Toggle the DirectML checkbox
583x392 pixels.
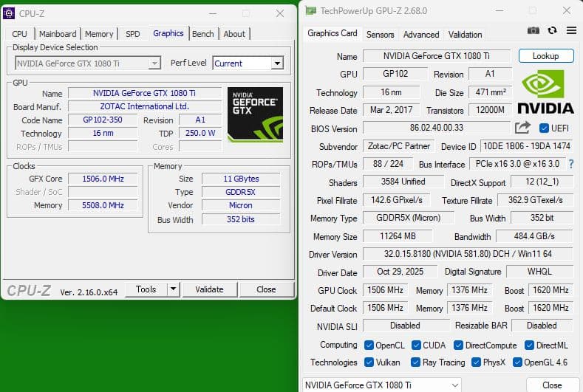[529, 345]
